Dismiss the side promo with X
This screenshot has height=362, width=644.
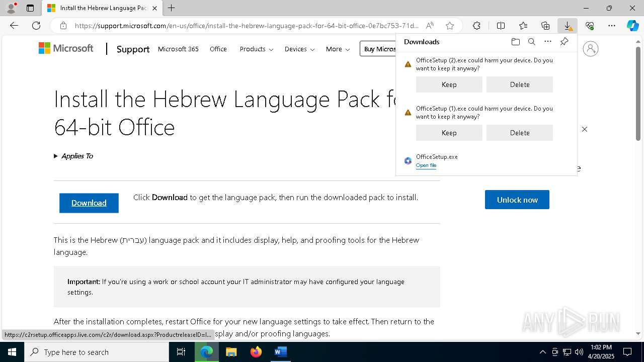pyautogui.click(x=585, y=129)
